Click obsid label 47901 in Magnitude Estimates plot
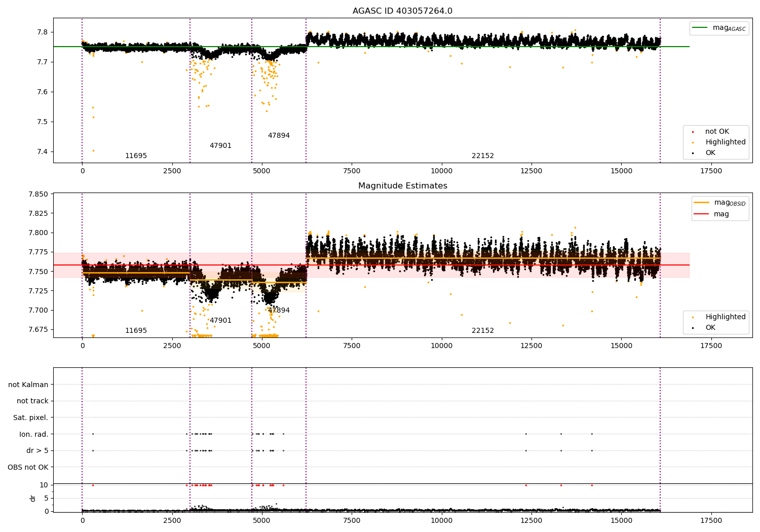Screen dimensions: 760x532 click(220, 321)
